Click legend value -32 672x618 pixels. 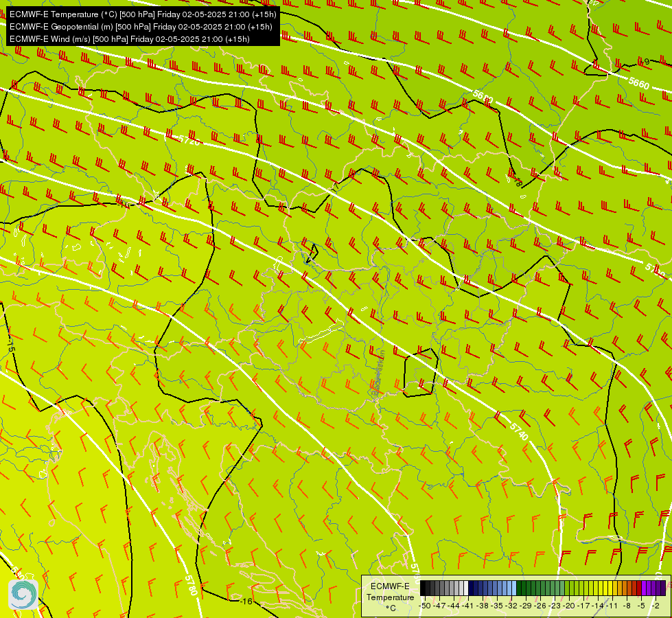pos(511,606)
